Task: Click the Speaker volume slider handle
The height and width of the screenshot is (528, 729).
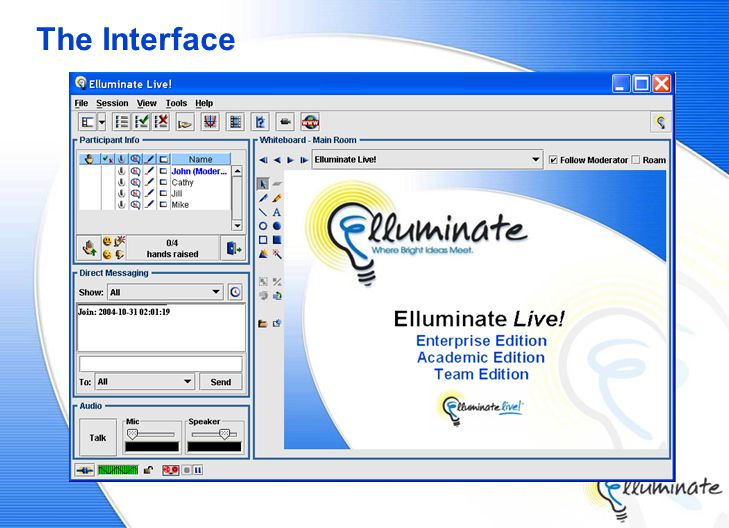Action: [x=224, y=434]
